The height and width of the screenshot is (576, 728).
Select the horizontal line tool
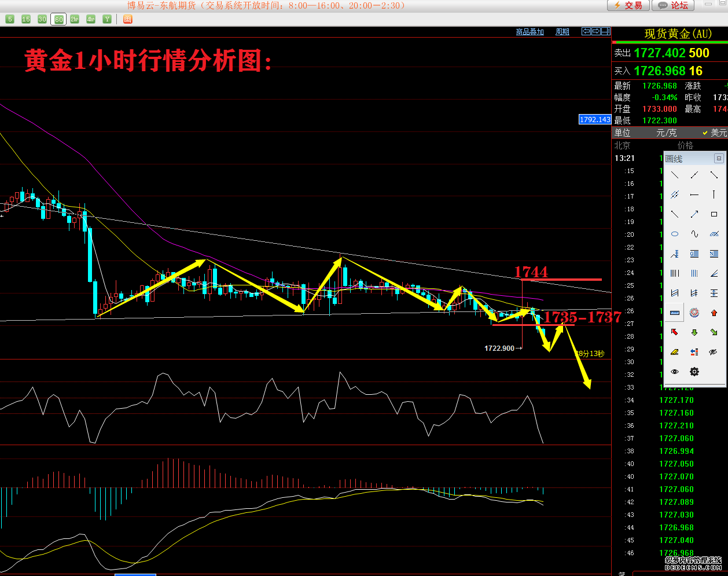point(694,195)
